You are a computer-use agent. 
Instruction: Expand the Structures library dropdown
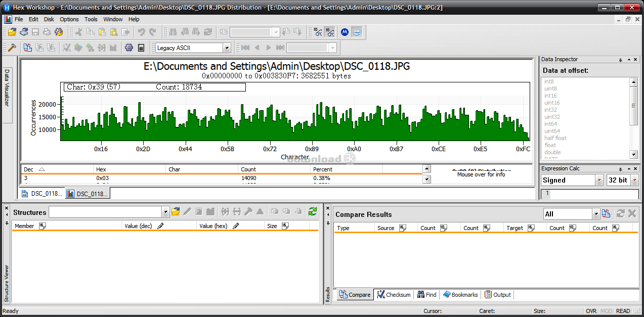pyautogui.click(x=165, y=212)
